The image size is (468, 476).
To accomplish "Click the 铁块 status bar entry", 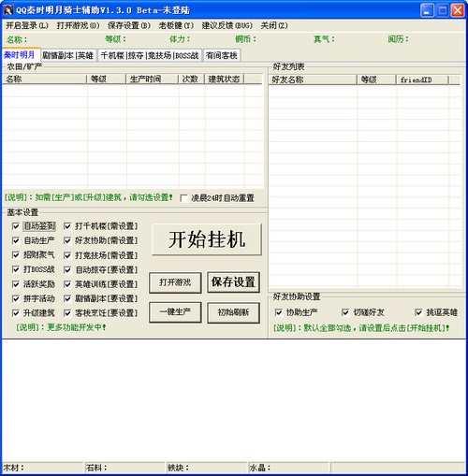I will (x=207, y=468).
